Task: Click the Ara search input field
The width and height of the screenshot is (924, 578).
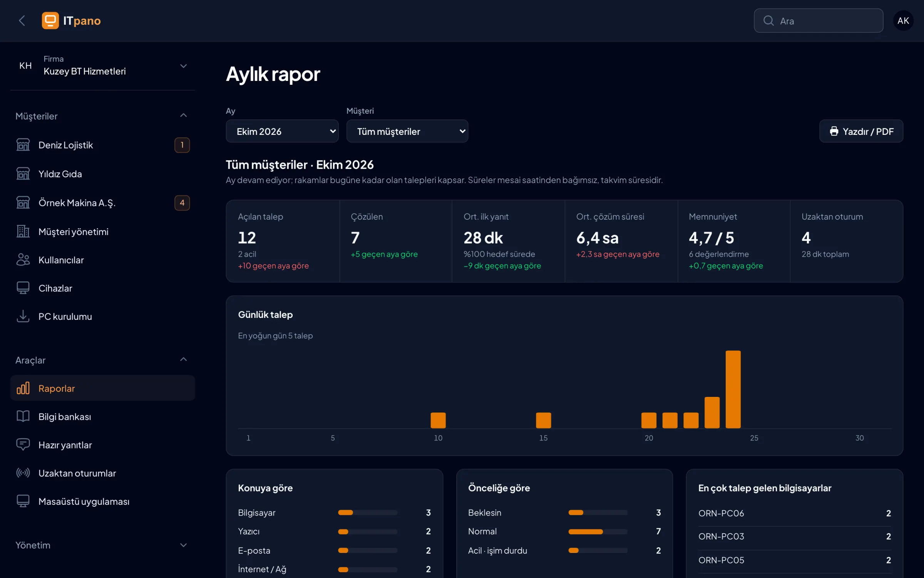Action: coord(819,20)
